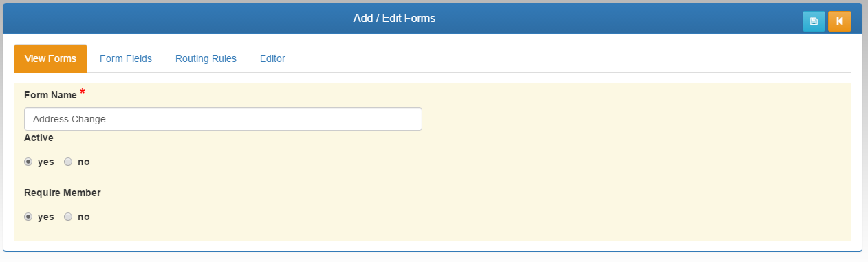The height and width of the screenshot is (262, 868).
Task: Select the Active 'no' radio circle
Action: click(x=68, y=162)
